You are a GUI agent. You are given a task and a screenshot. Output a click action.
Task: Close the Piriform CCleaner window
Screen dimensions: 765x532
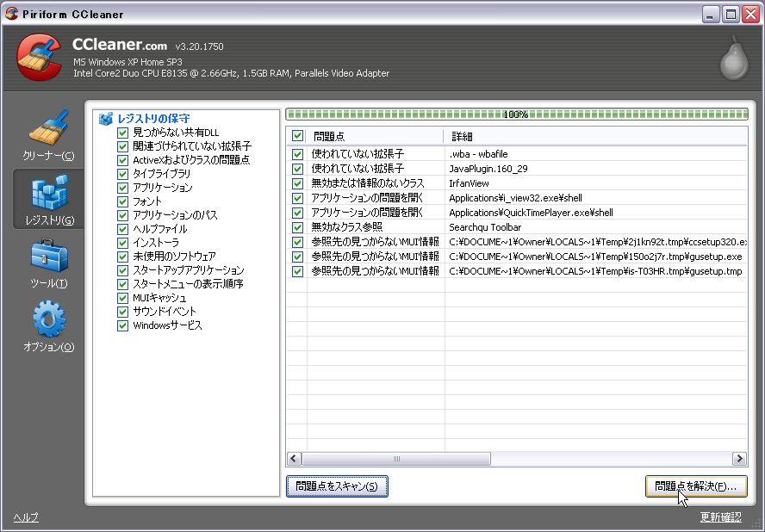(751, 14)
